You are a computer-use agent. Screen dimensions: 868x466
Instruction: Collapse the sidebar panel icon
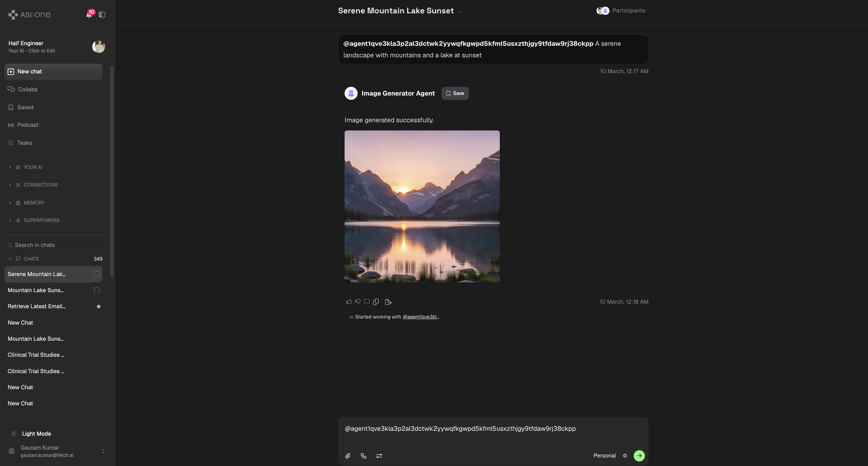102,15
